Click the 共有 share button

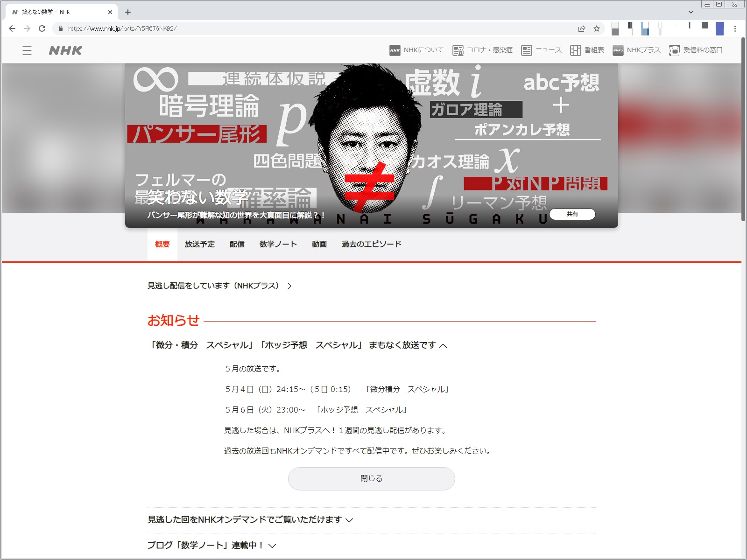coord(572,214)
